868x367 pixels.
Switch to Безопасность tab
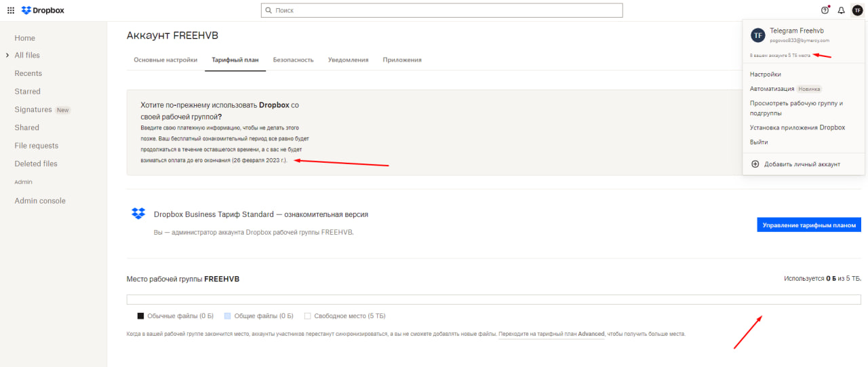(294, 60)
